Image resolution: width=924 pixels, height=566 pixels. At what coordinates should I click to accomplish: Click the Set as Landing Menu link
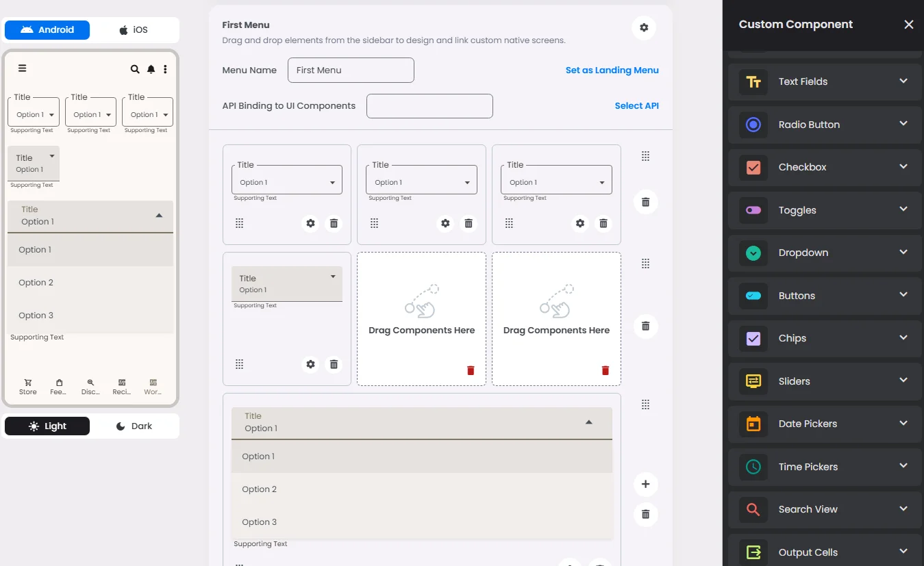tap(612, 70)
